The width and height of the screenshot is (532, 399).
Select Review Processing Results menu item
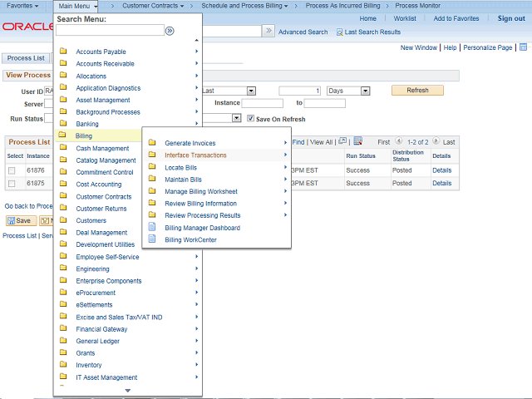(x=202, y=215)
